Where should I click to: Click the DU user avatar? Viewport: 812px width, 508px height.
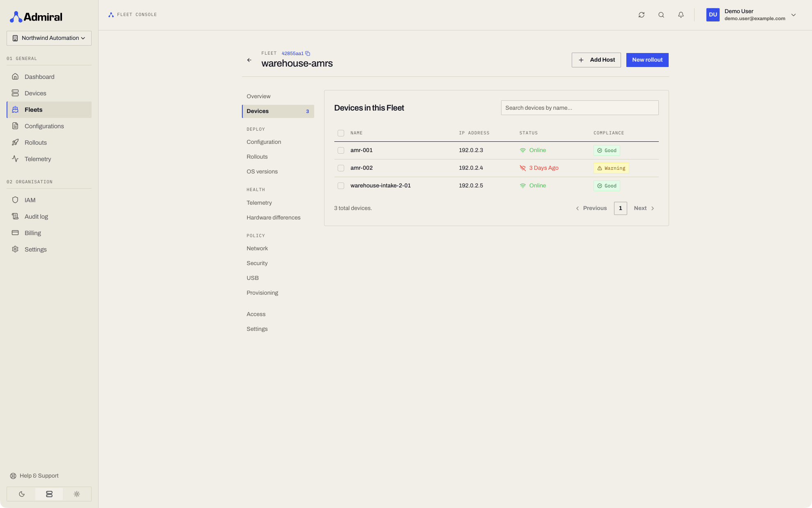tap(713, 15)
